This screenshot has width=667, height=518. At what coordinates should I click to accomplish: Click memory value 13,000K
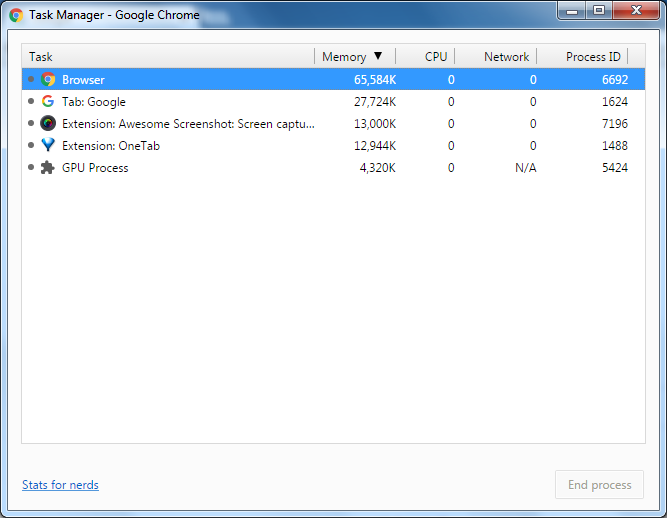point(375,124)
